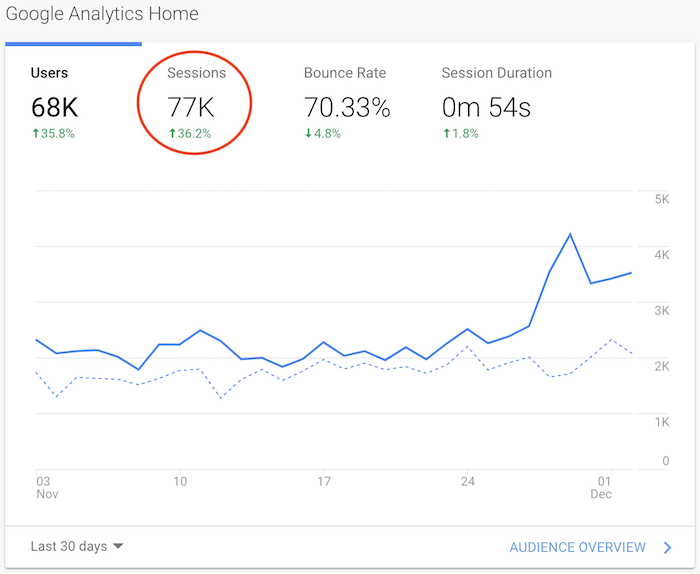Click the 10 date axis label
Screen dimensions: 700x574
[x=180, y=481]
